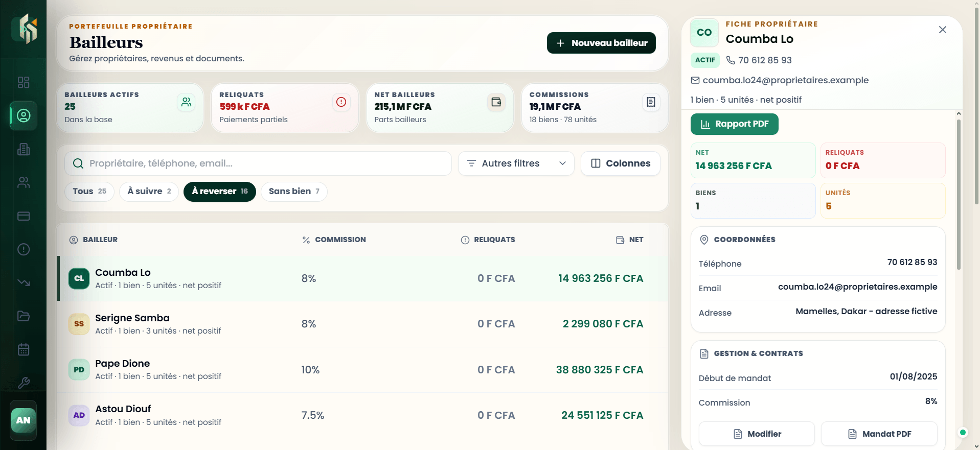
Task: Click the 38 880 325 F CFA net value
Action: (x=600, y=370)
